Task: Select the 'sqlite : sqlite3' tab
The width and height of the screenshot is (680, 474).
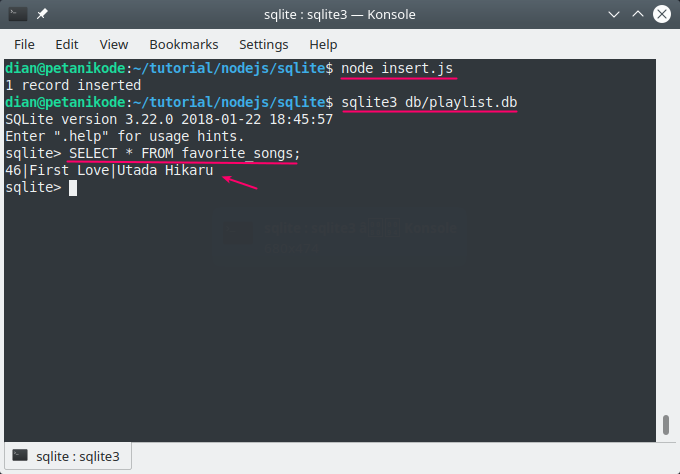Action: click(x=68, y=456)
